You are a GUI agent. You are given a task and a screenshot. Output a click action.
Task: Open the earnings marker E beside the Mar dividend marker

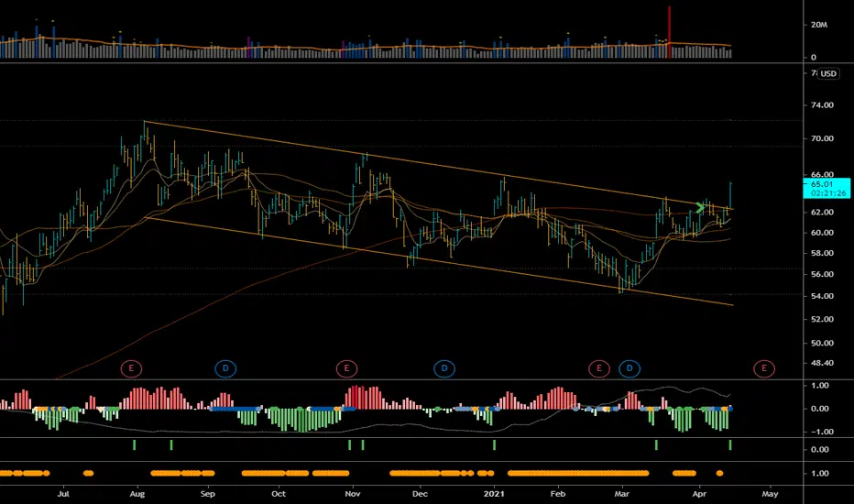pyautogui.click(x=599, y=368)
